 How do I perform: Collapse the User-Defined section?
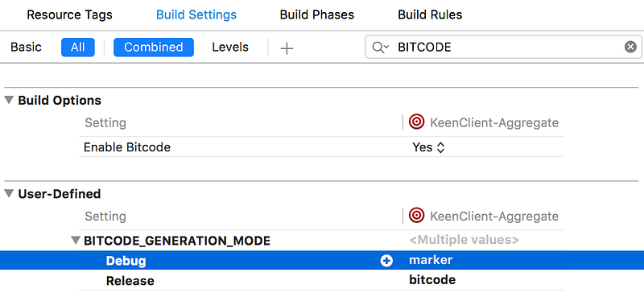tap(9, 193)
